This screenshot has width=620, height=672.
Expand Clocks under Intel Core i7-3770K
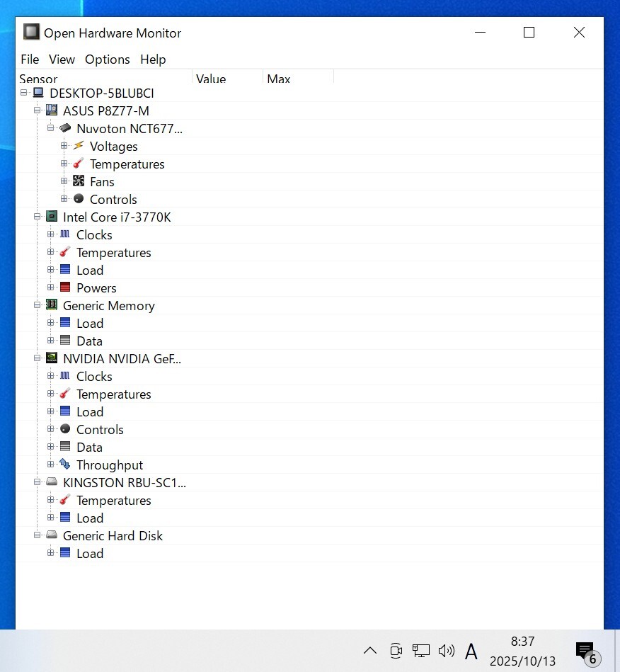click(50, 234)
